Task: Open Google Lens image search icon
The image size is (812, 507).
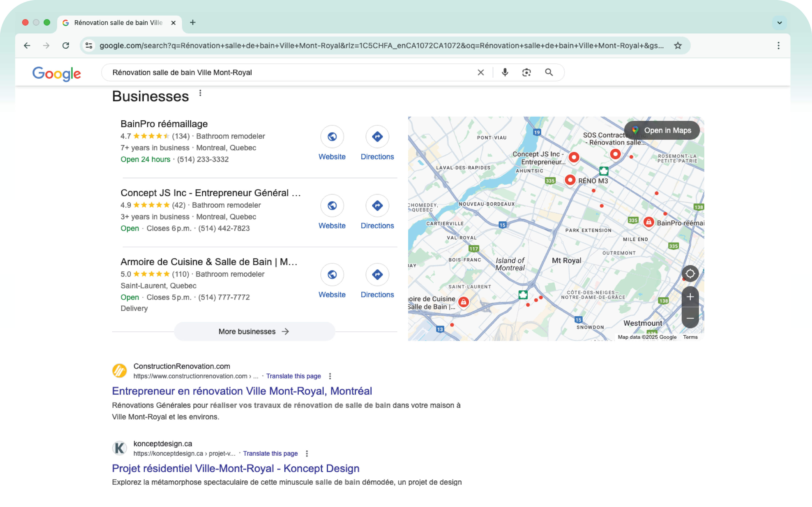Action: pos(526,72)
